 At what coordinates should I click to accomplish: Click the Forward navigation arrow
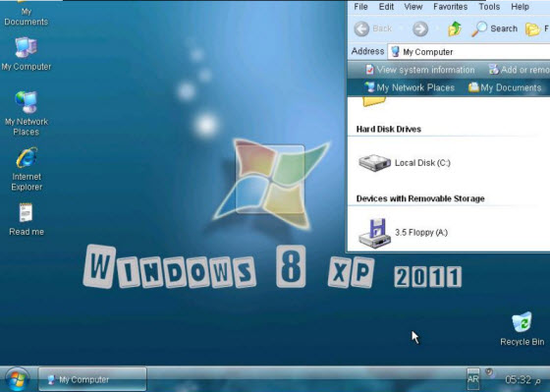420,28
